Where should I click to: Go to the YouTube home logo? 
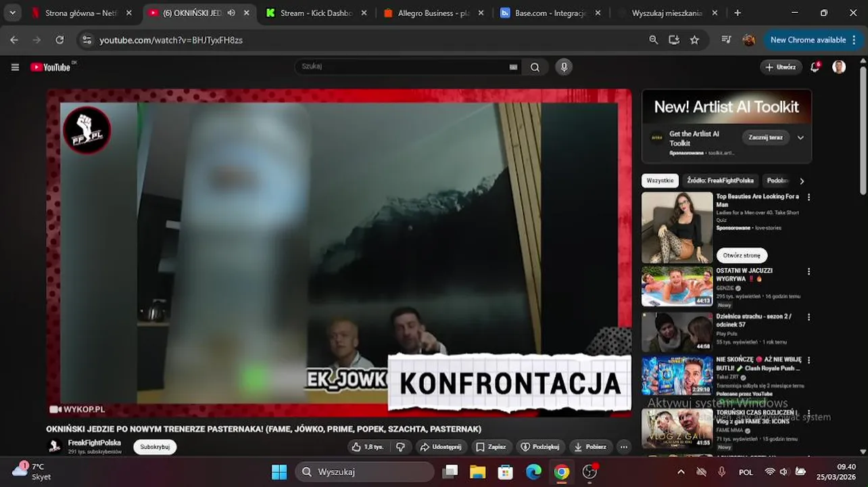(x=51, y=67)
